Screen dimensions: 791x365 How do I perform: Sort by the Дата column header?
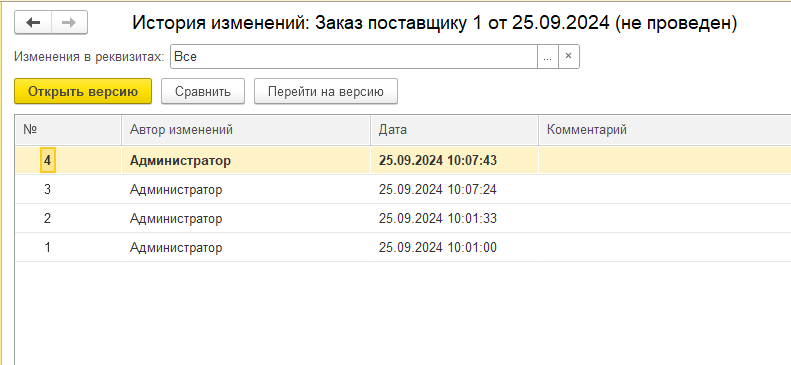pyautogui.click(x=454, y=130)
